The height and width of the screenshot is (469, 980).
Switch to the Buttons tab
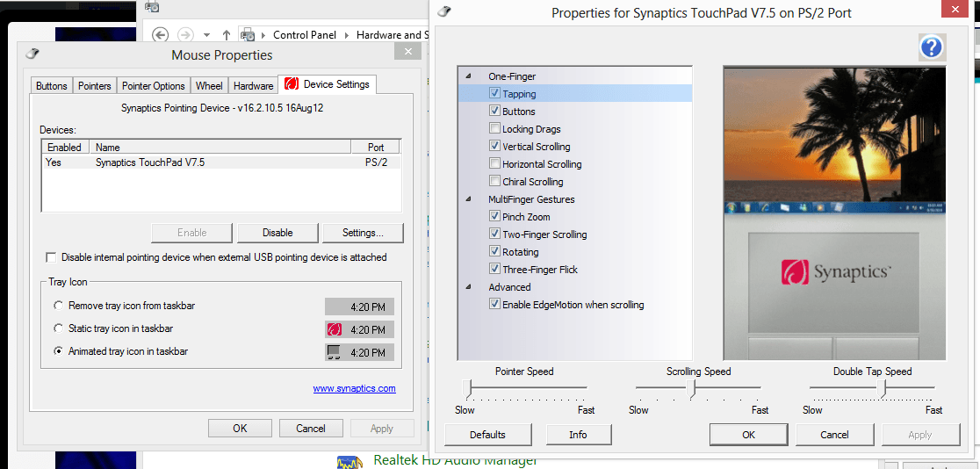pos(51,86)
